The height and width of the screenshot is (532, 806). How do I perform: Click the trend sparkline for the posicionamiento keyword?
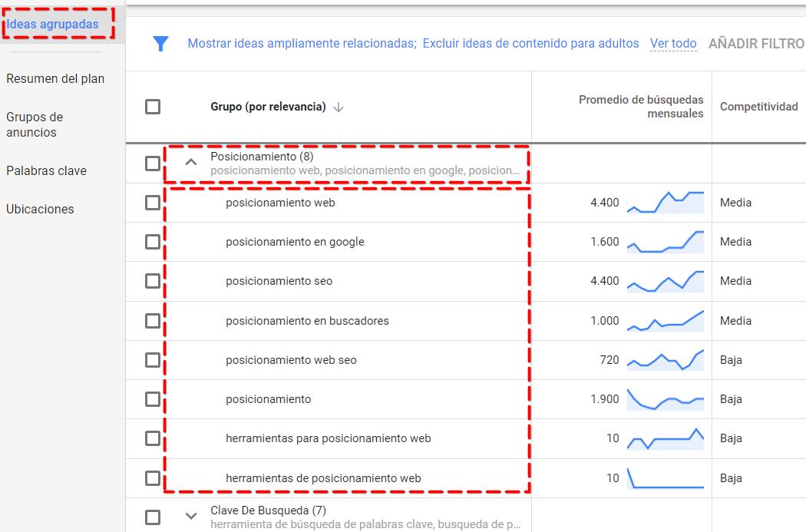665,399
